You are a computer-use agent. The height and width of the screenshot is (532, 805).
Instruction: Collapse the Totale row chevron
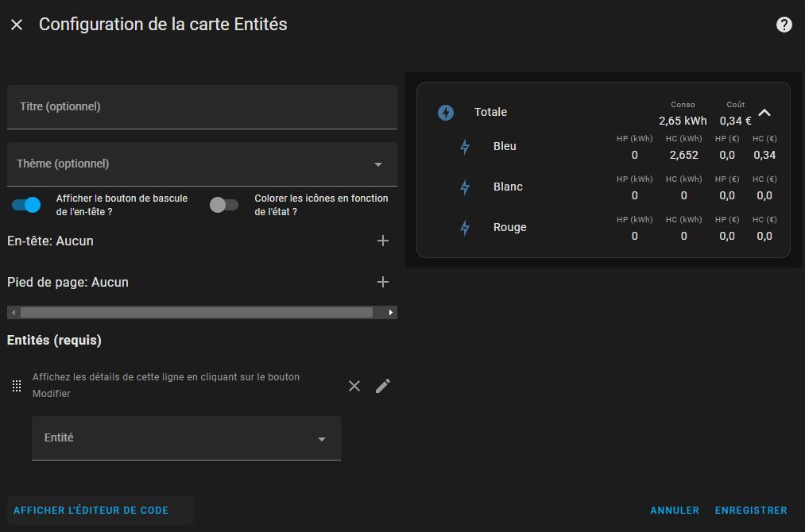pos(764,113)
